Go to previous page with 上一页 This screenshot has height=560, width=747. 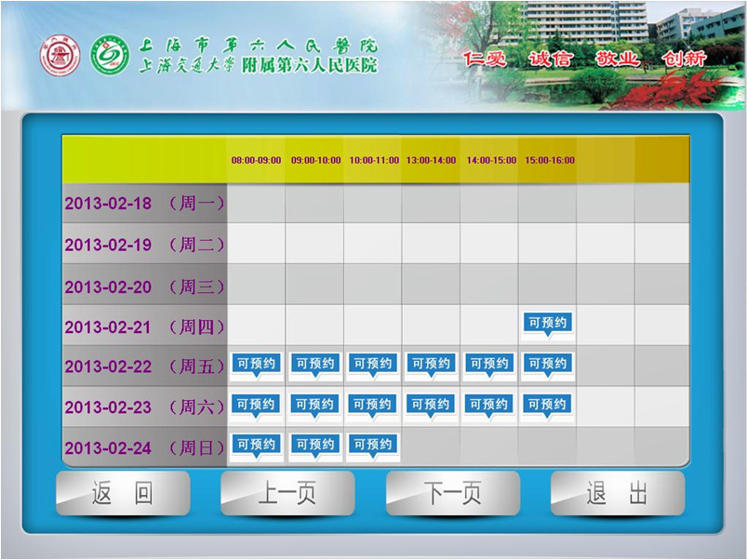287,493
